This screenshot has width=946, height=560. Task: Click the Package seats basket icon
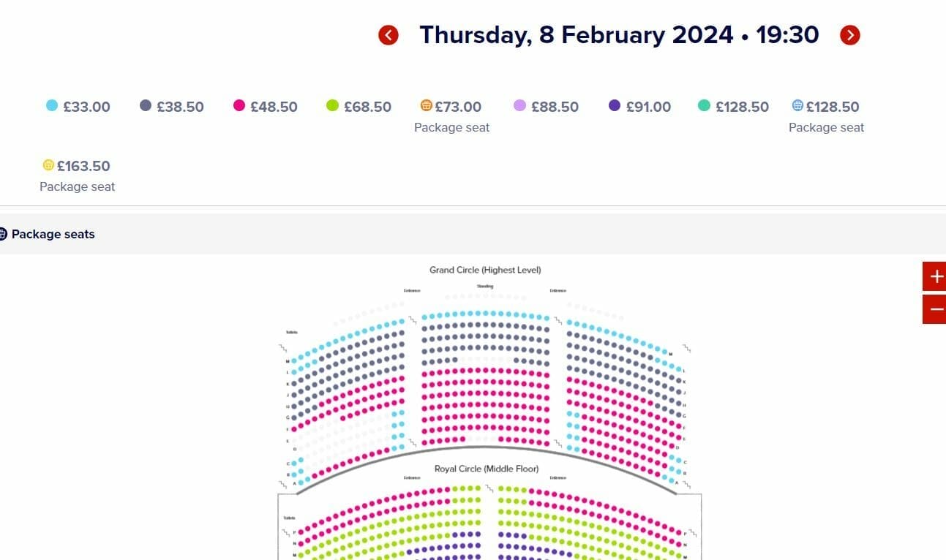pyautogui.click(x=3, y=234)
